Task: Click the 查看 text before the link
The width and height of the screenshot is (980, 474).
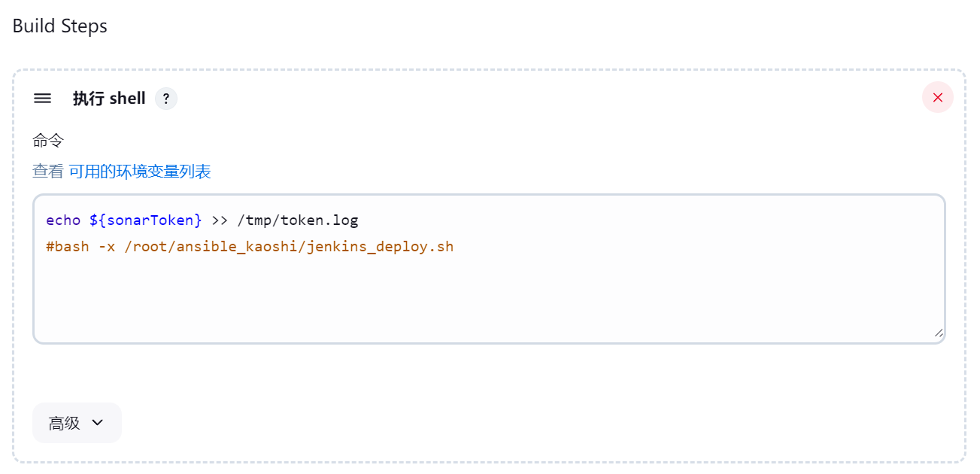Action: pos(48,172)
